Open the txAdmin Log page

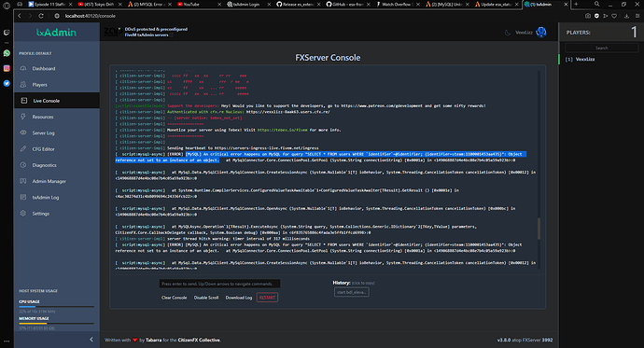(57, 198)
